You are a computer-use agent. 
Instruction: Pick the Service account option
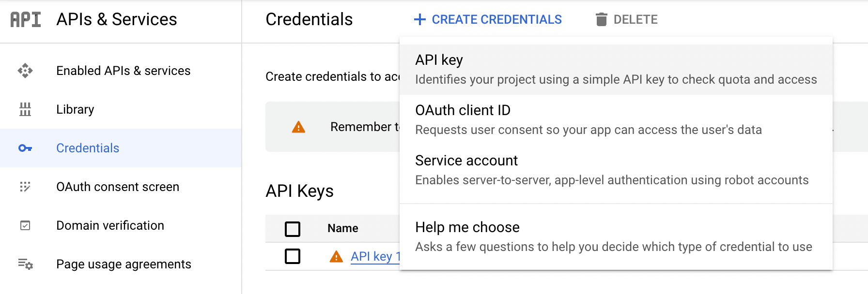click(x=616, y=170)
